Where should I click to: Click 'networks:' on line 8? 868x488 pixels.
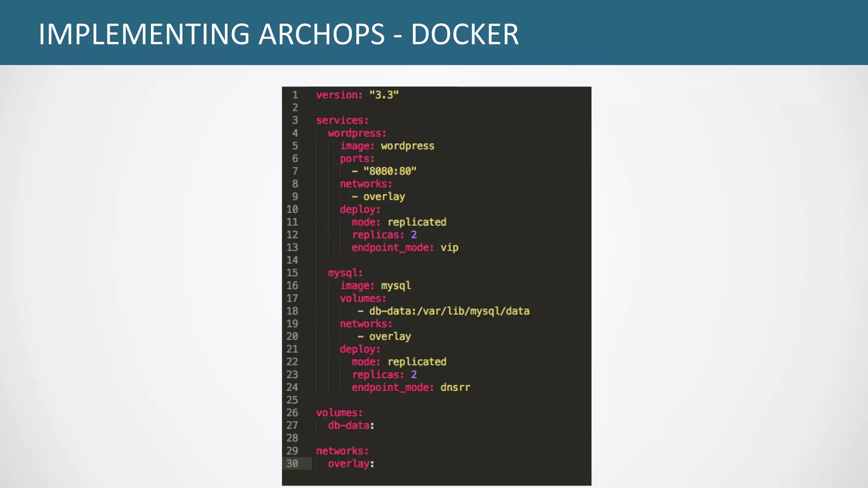(366, 184)
